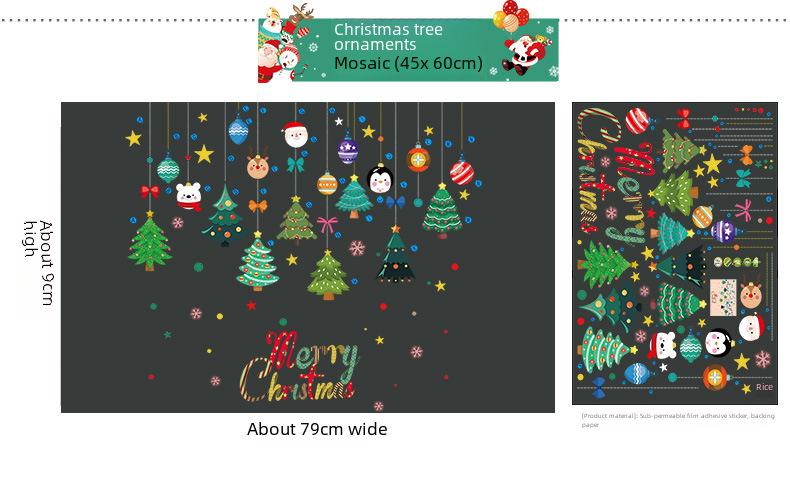This screenshot has width=790, height=483.
Task: Click the About 79cm wide caption
Action: tap(317, 429)
